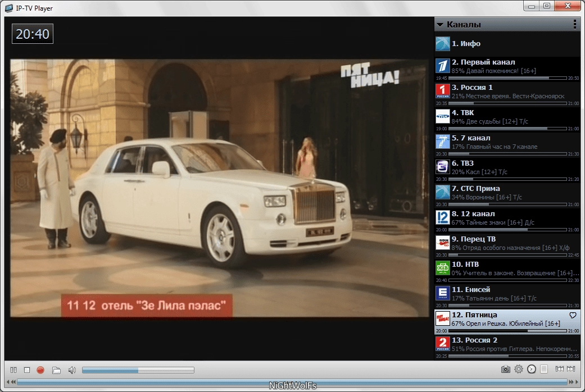Click the ТВ3 channel logo
Viewport: 585px width, 392px height.
443,167
